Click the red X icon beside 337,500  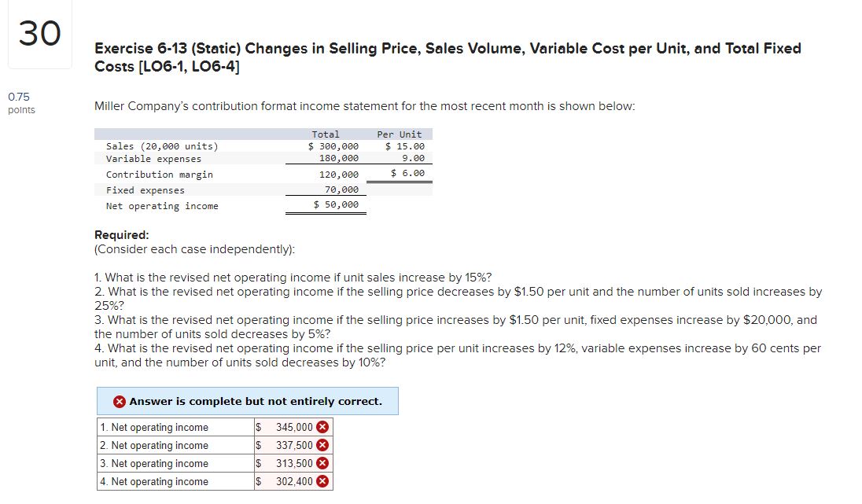tap(323, 445)
